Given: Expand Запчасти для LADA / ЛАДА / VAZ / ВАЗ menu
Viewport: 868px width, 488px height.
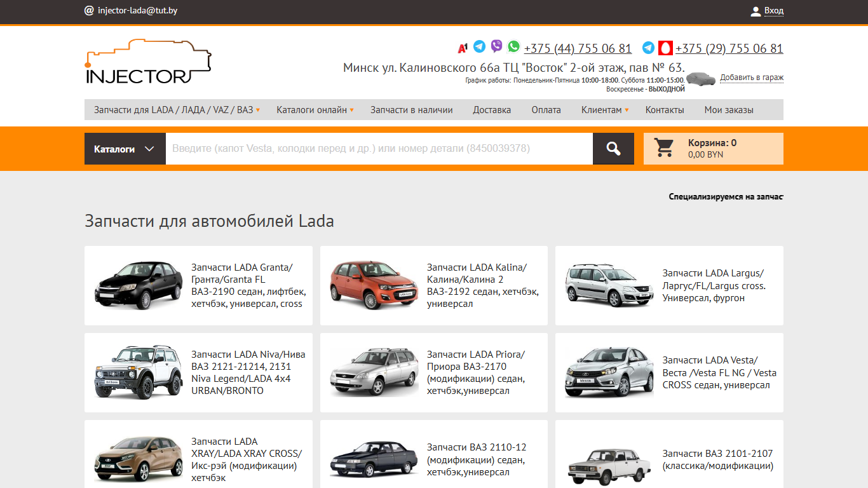Looking at the screenshot, I should coord(177,110).
